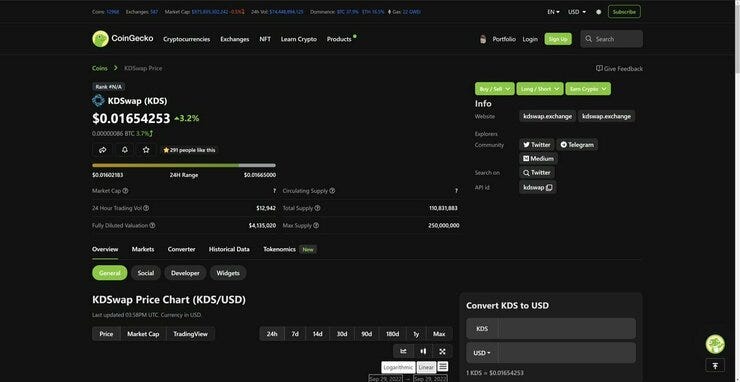The width and height of the screenshot is (740, 382).
Task: Toggle dark mode theme icon
Action: 598,12
